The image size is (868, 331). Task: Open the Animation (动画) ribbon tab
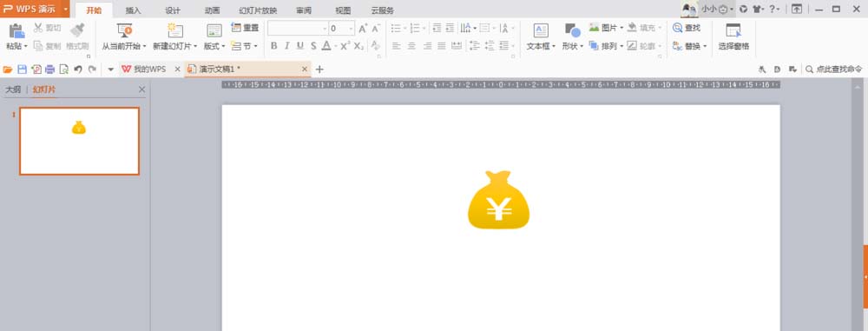[212, 10]
